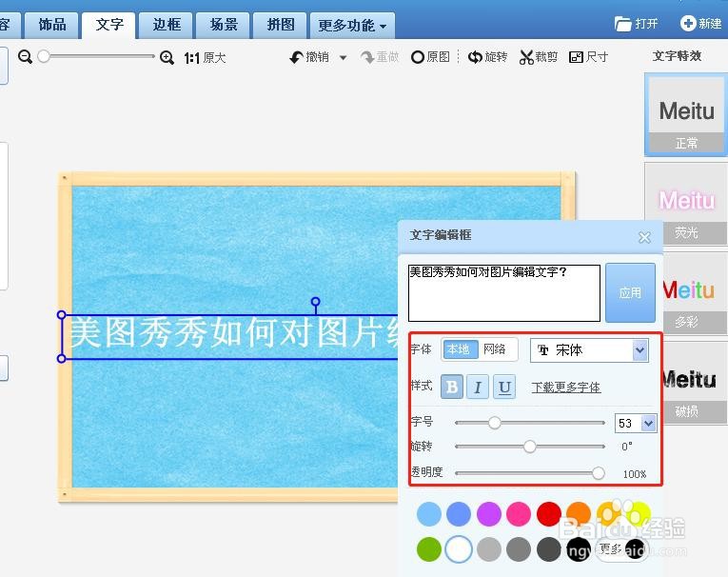Open the undo history dropdown arrow
The image size is (728, 577).
344,58
